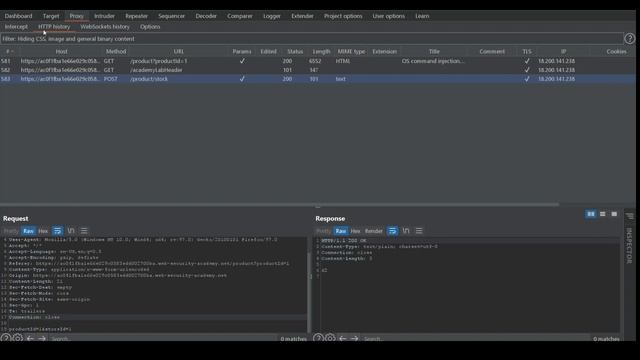The width and height of the screenshot is (640, 360).
Task: Open Response search help icon
Action: pos(318,338)
